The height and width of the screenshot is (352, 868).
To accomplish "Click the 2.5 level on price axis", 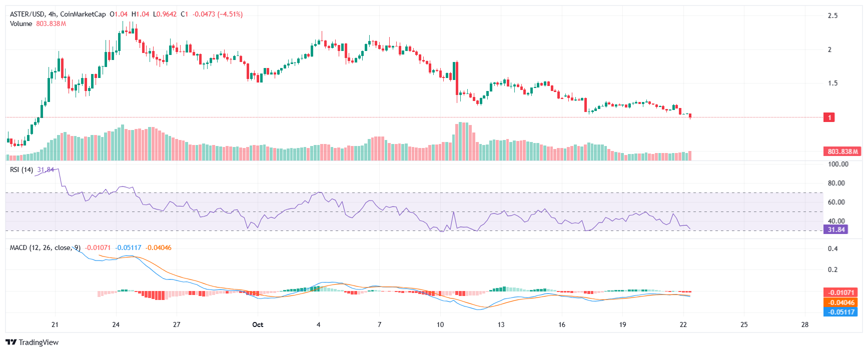I will [832, 16].
